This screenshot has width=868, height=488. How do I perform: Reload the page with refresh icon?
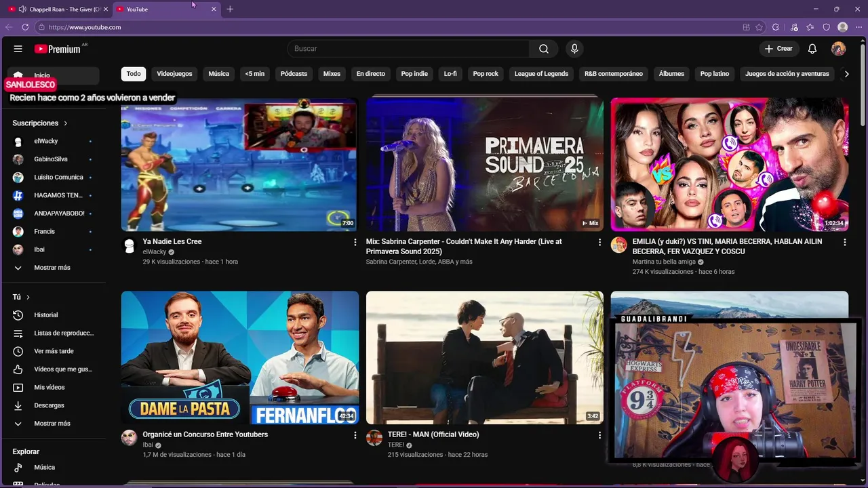pos(25,27)
